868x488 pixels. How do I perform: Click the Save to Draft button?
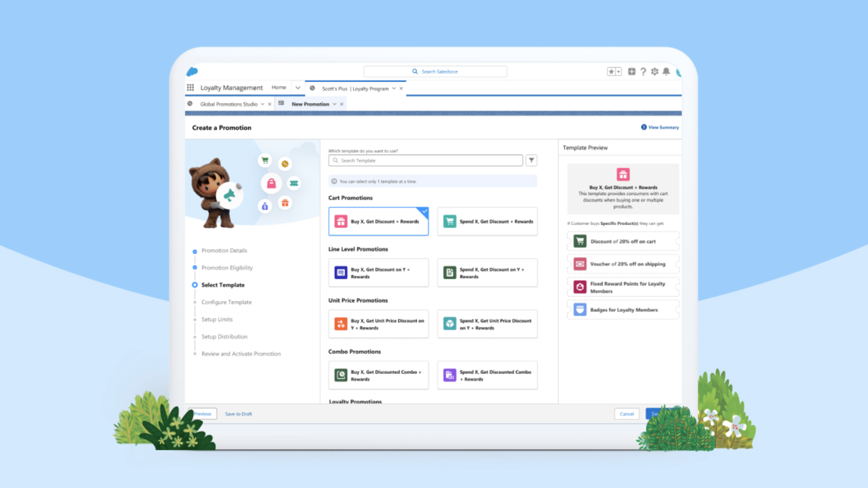238,414
